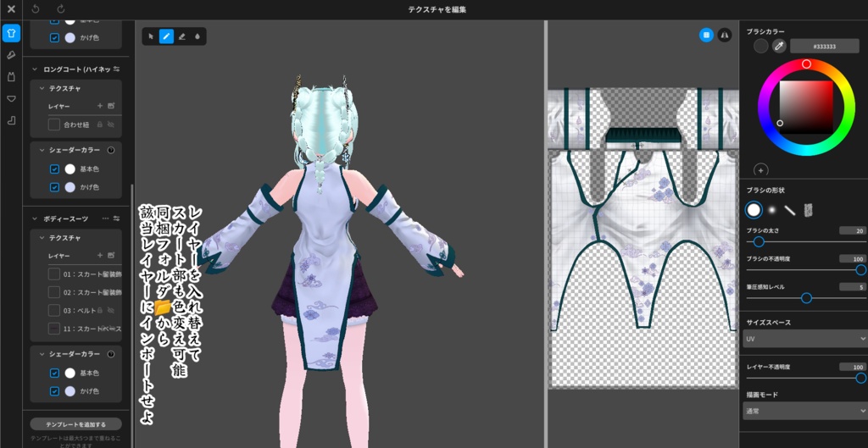
Task: Import a layer image in ロングコート texture
Action: click(x=111, y=105)
